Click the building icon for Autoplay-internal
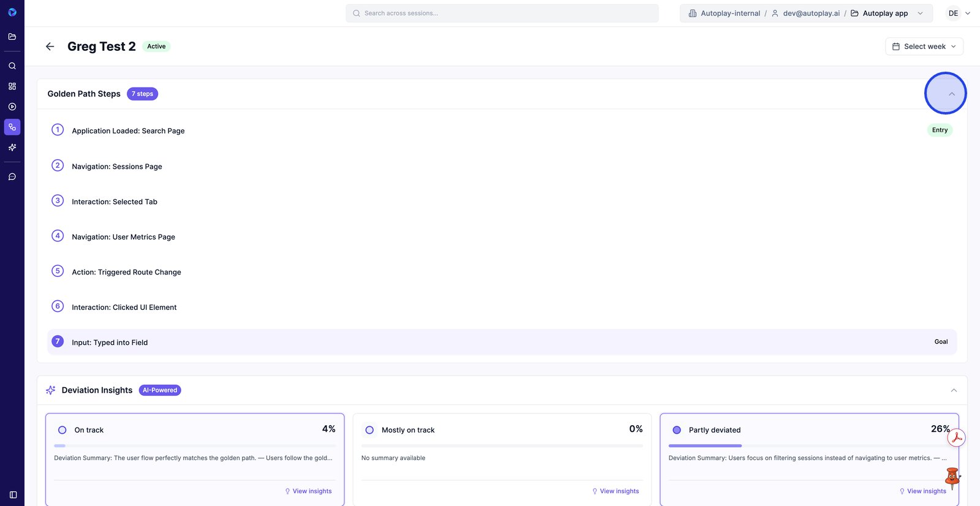Viewport: 980px width, 506px height. (x=693, y=13)
